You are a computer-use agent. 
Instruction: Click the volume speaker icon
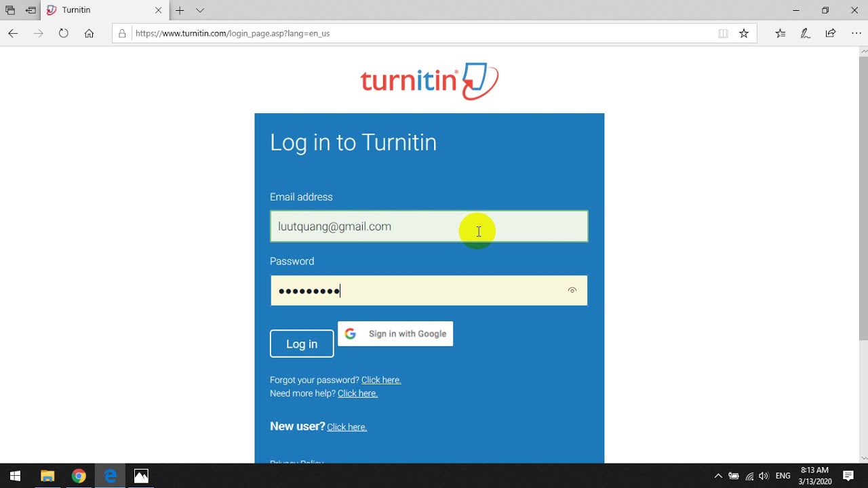764,476
